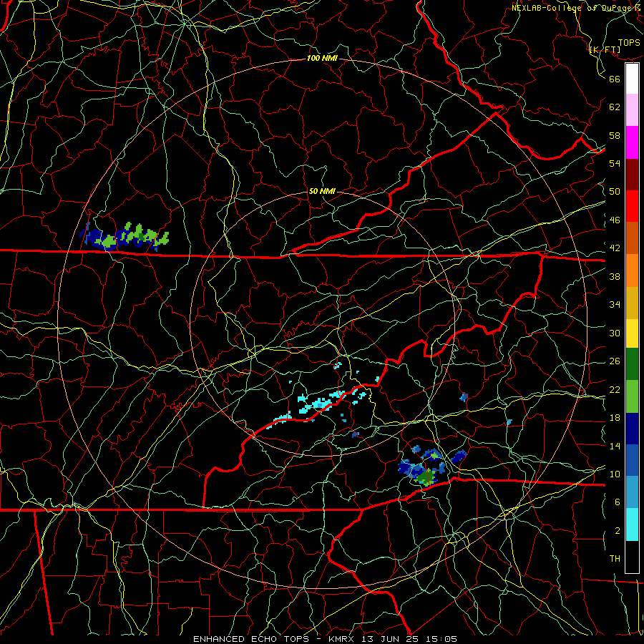This screenshot has width=644, height=644.
Task: Click the "100 NMI" range ring label
Action: coord(322,59)
